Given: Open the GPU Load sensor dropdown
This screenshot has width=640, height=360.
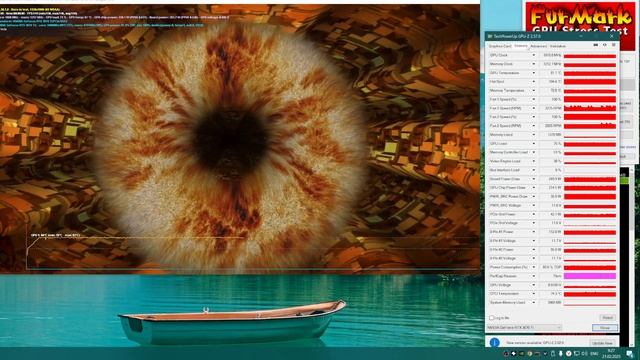Looking at the screenshot, I should pyautogui.click(x=533, y=144).
